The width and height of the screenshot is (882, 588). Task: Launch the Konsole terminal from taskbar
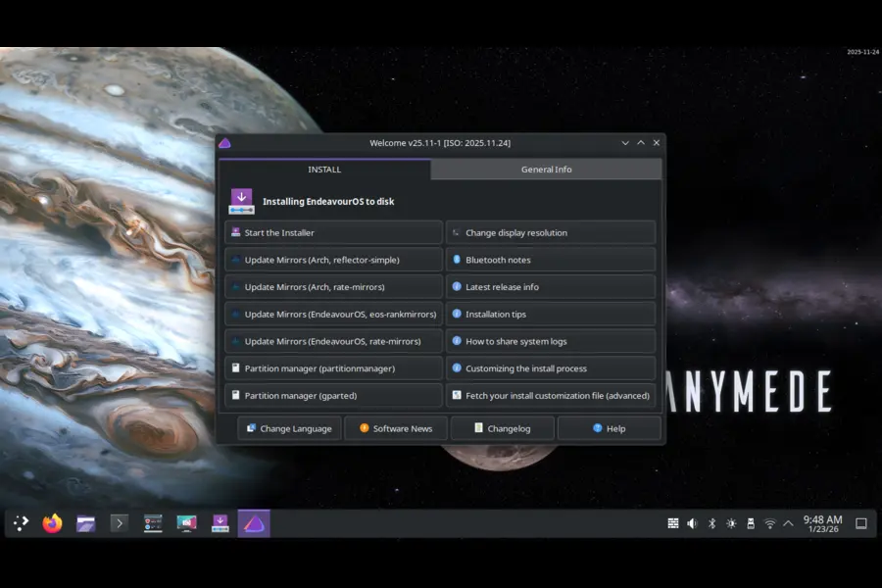click(x=120, y=522)
